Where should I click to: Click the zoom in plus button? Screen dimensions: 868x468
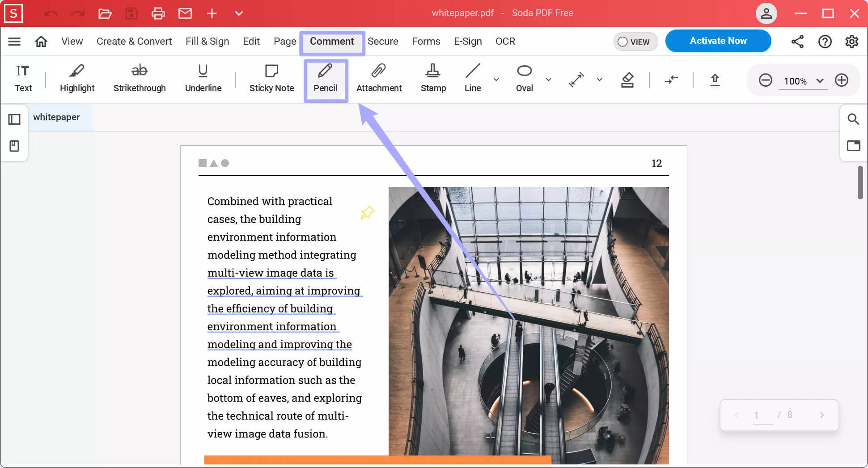click(x=841, y=80)
